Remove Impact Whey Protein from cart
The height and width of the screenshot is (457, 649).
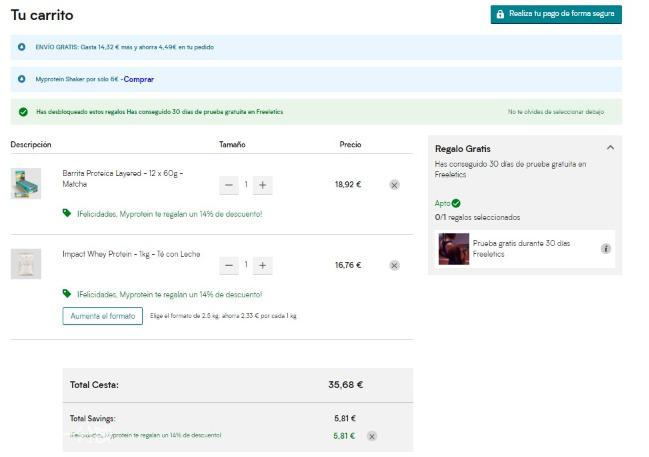394,265
